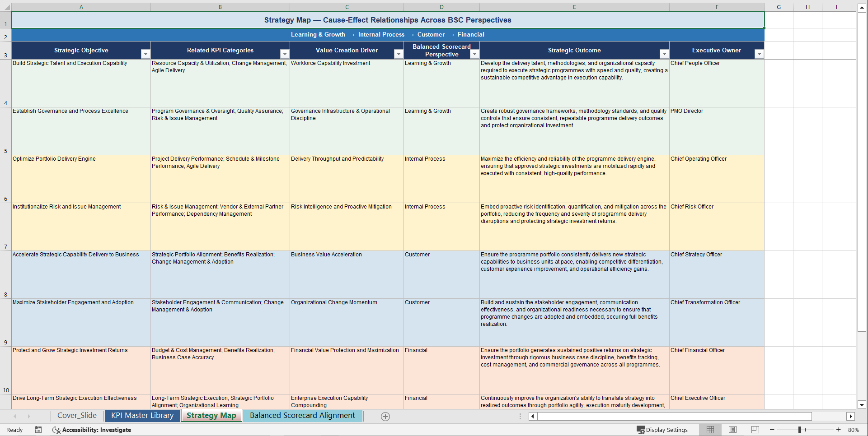Click the next sheet navigation arrow
This screenshot has width=868, height=436.
point(29,417)
